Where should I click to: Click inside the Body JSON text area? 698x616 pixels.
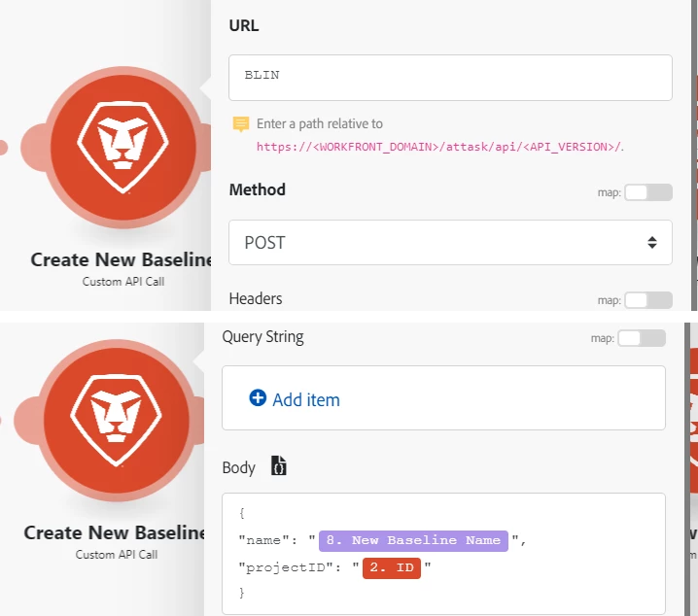(x=443, y=554)
